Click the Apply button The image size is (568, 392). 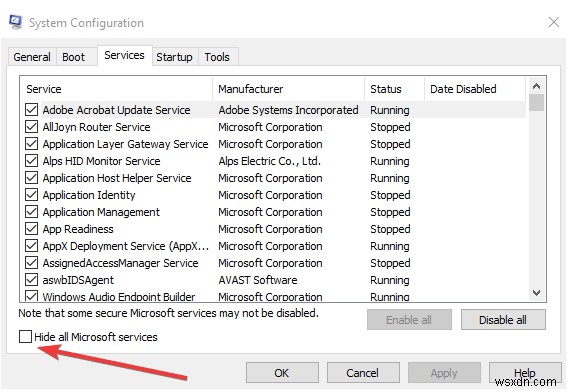[444, 373]
